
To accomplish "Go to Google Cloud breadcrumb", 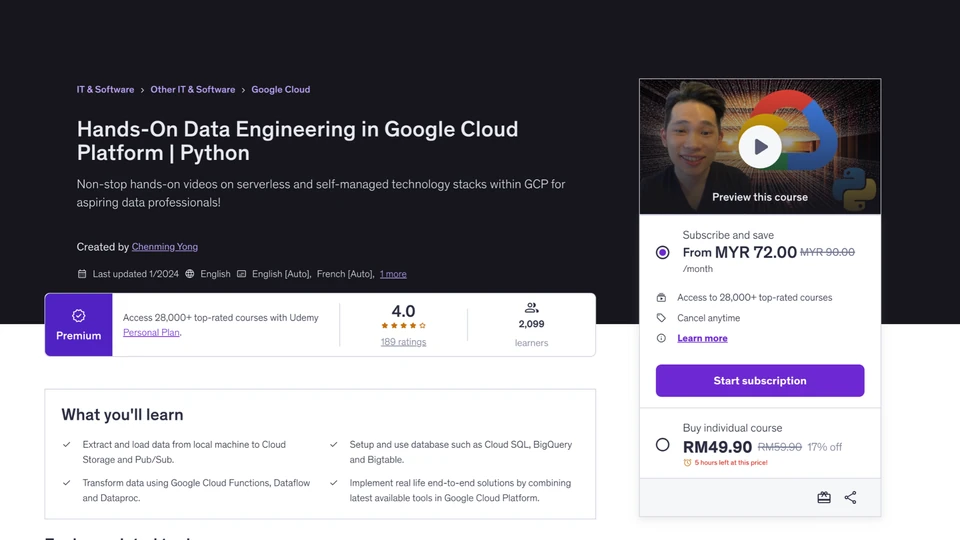I will [x=280, y=89].
